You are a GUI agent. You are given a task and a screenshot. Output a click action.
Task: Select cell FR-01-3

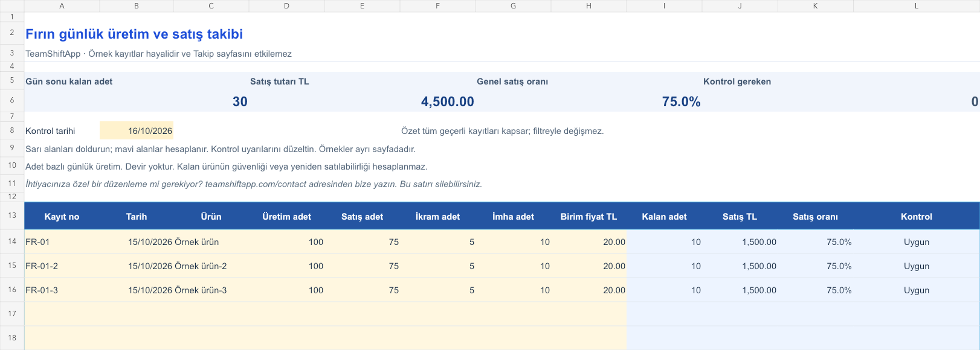tap(62, 290)
